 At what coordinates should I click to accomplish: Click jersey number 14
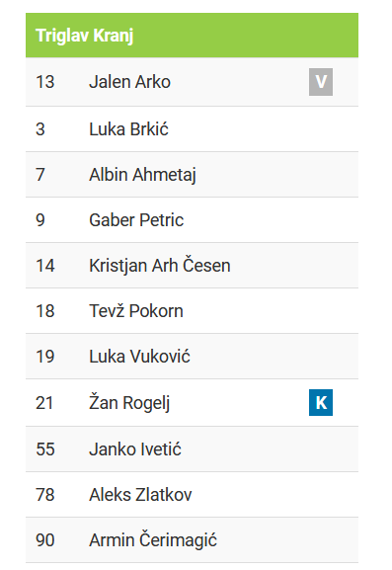pyautogui.click(x=45, y=266)
